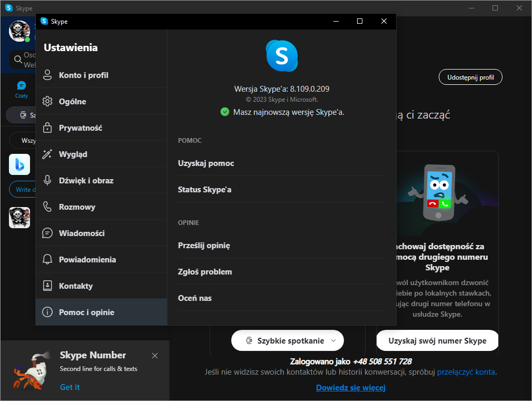
Task: Dismiss the Skype Number banner
Action: point(155,356)
